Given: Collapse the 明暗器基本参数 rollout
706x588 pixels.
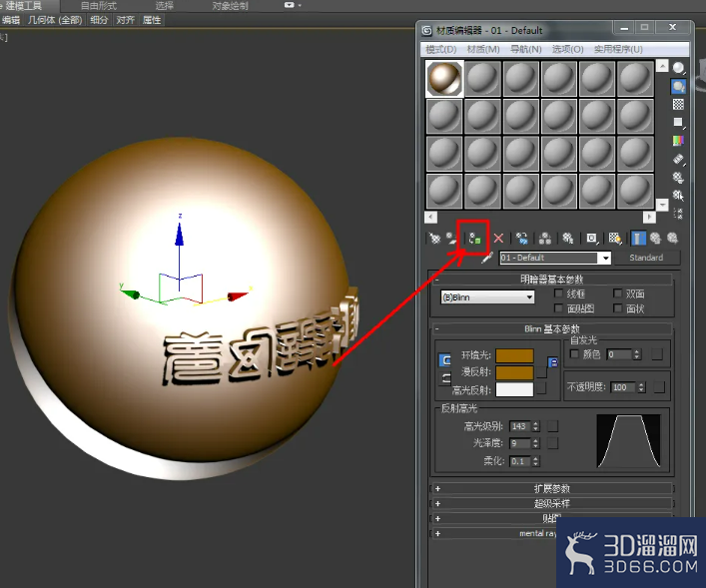Looking at the screenshot, I should pos(552,280).
